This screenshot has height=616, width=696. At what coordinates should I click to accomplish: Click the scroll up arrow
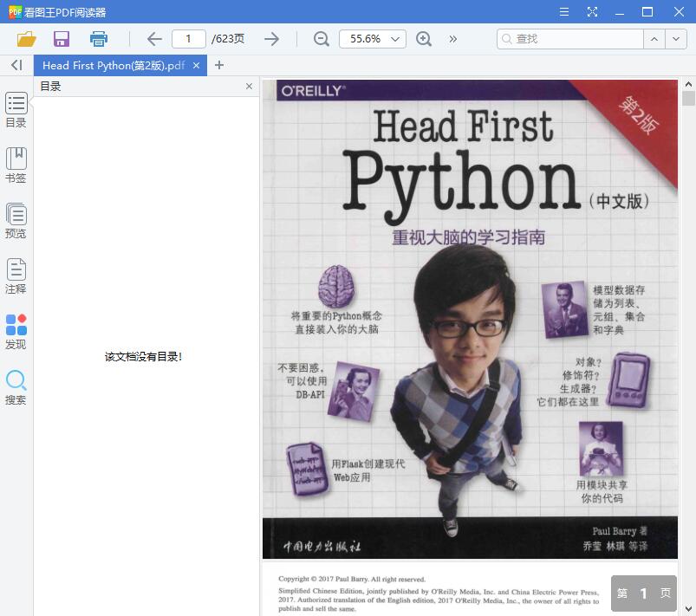(688, 84)
